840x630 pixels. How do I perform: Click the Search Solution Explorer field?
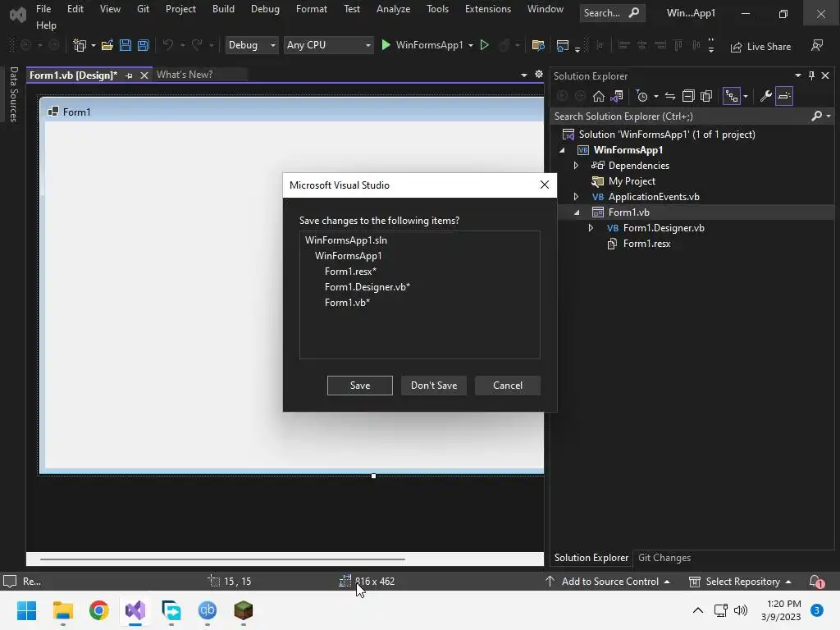tap(680, 116)
